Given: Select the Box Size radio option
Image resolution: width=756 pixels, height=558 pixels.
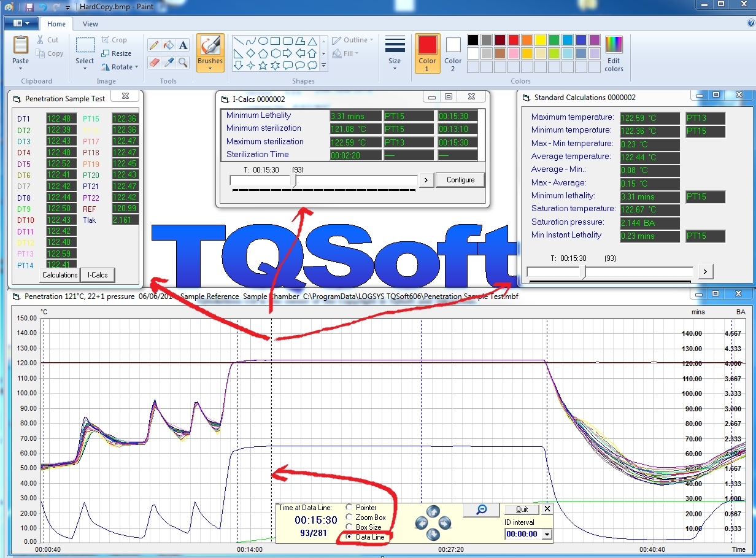Looking at the screenshot, I should (349, 527).
